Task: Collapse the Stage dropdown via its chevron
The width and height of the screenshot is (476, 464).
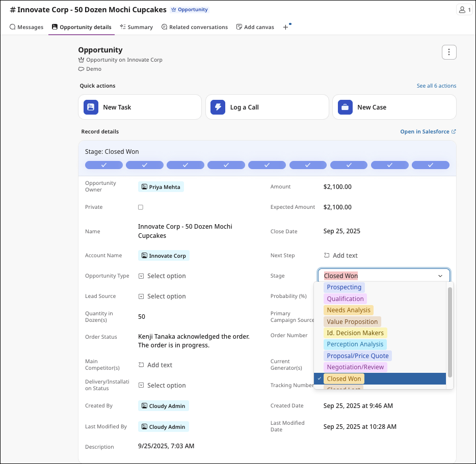Action: click(440, 276)
